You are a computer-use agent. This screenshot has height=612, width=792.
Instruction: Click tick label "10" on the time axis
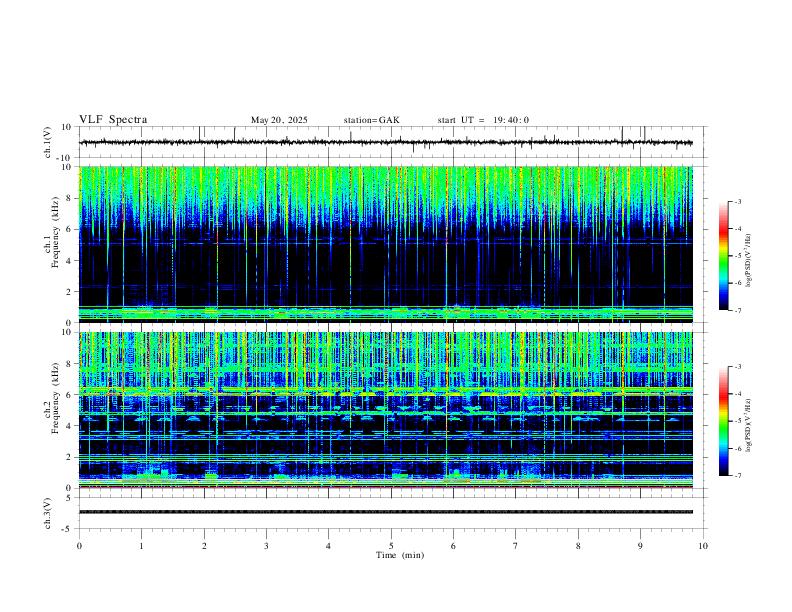click(x=703, y=546)
